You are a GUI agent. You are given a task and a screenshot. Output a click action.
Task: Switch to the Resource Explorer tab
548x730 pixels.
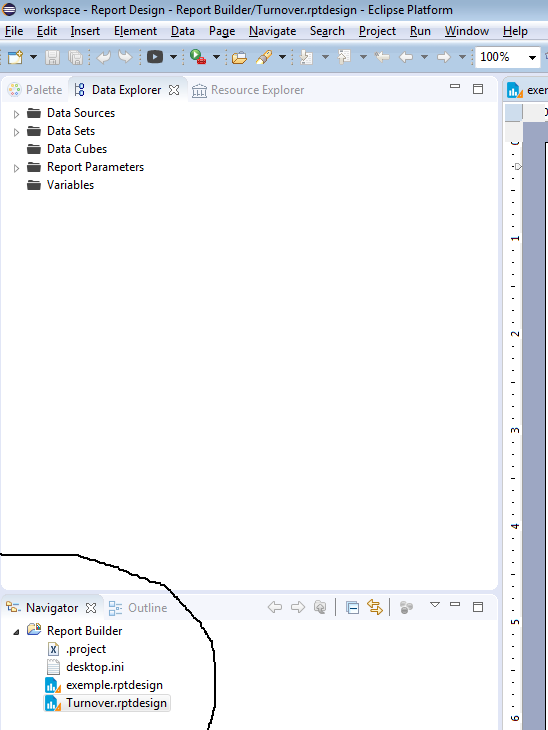tap(248, 90)
